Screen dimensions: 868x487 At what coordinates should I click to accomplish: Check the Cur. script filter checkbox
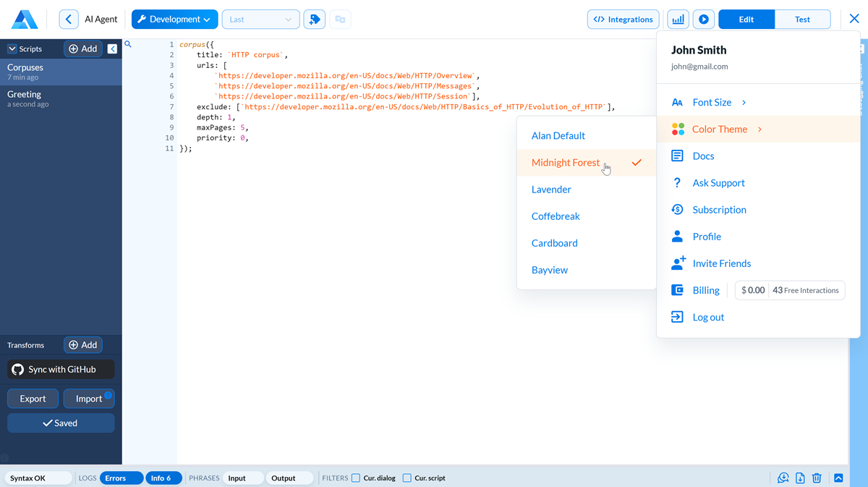[407, 478]
